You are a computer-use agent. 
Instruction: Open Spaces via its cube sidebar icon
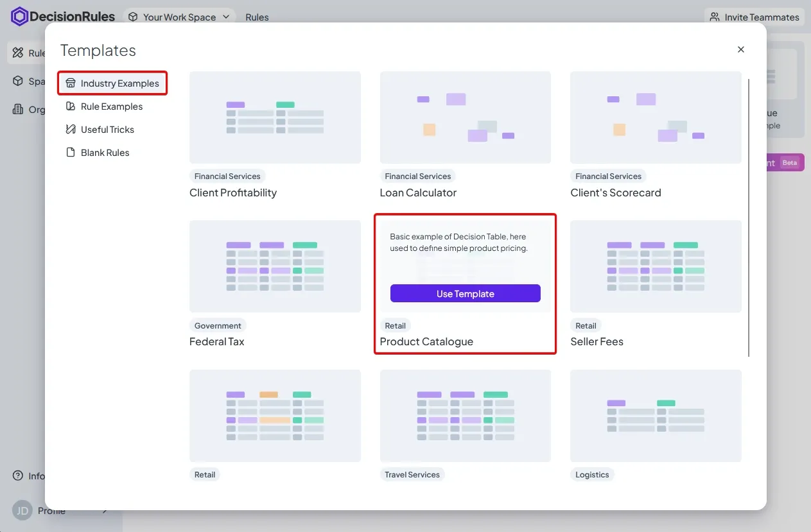point(18,82)
